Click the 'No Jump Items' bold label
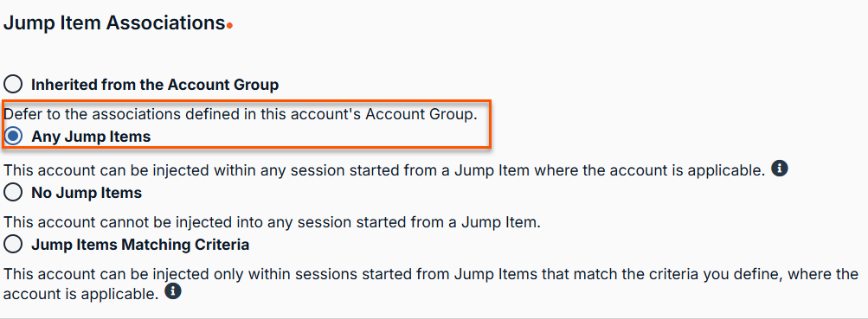This screenshot has width=868, height=319. click(x=87, y=193)
